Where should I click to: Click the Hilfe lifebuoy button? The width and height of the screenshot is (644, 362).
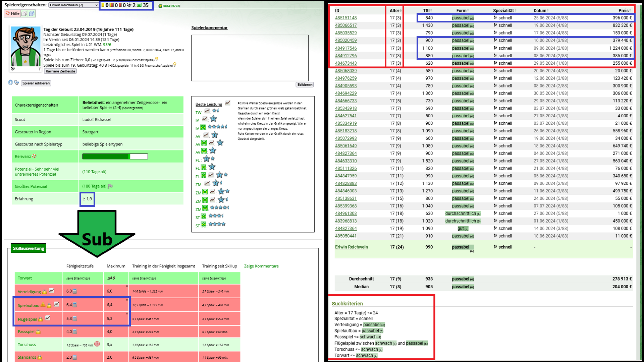click(x=12, y=13)
